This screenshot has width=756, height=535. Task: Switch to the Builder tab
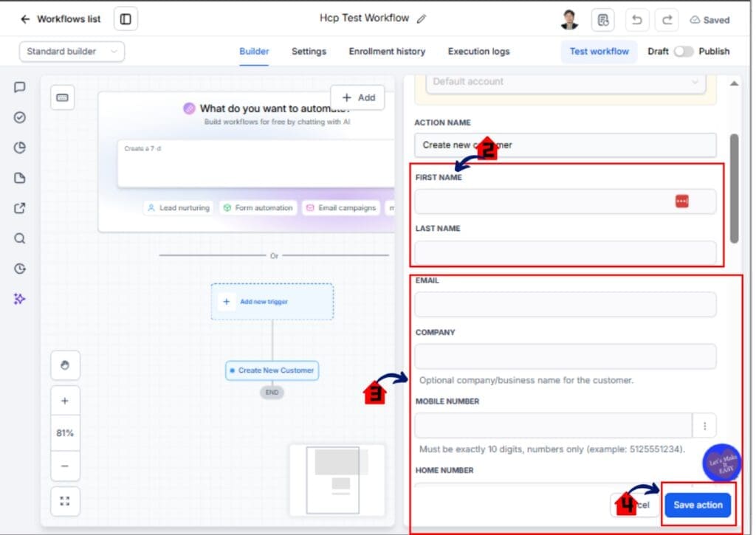(254, 51)
